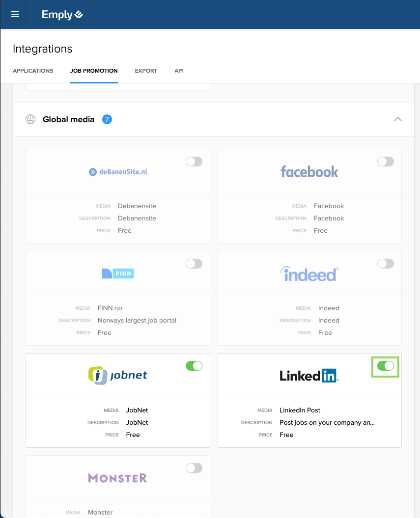Click the blue 7 count badge
Image resolution: width=420 pixels, height=518 pixels.
pos(107,119)
